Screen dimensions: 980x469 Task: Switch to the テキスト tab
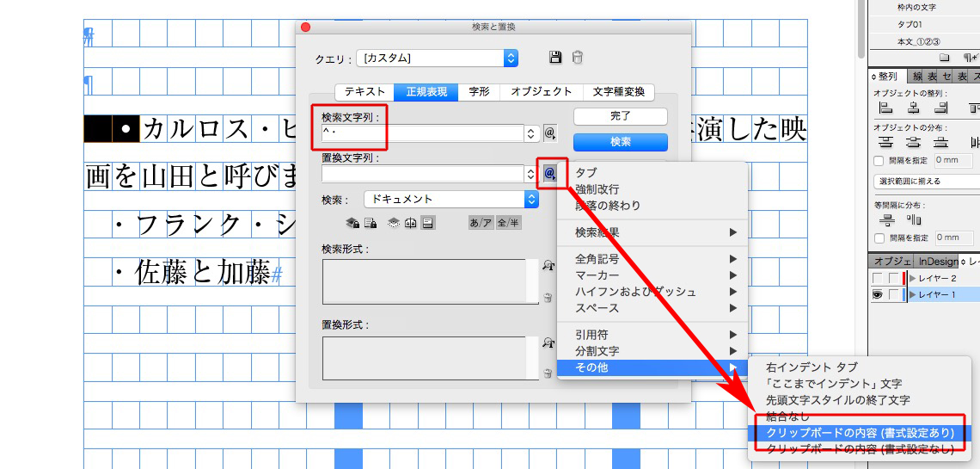pyautogui.click(x=365, y=92)
